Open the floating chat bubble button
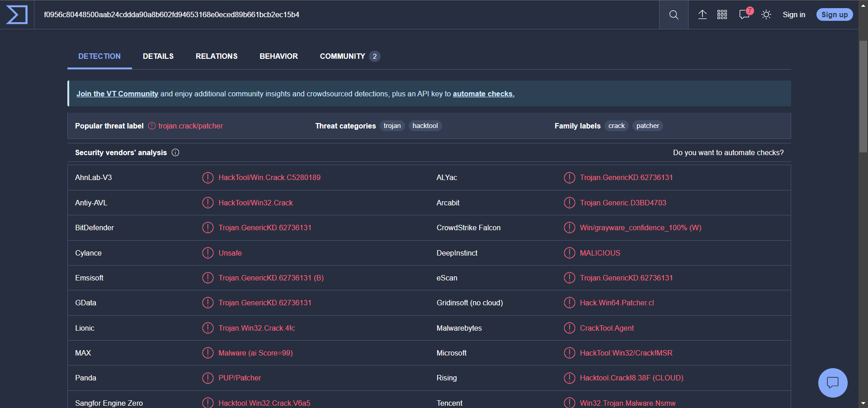 [833, 383]
